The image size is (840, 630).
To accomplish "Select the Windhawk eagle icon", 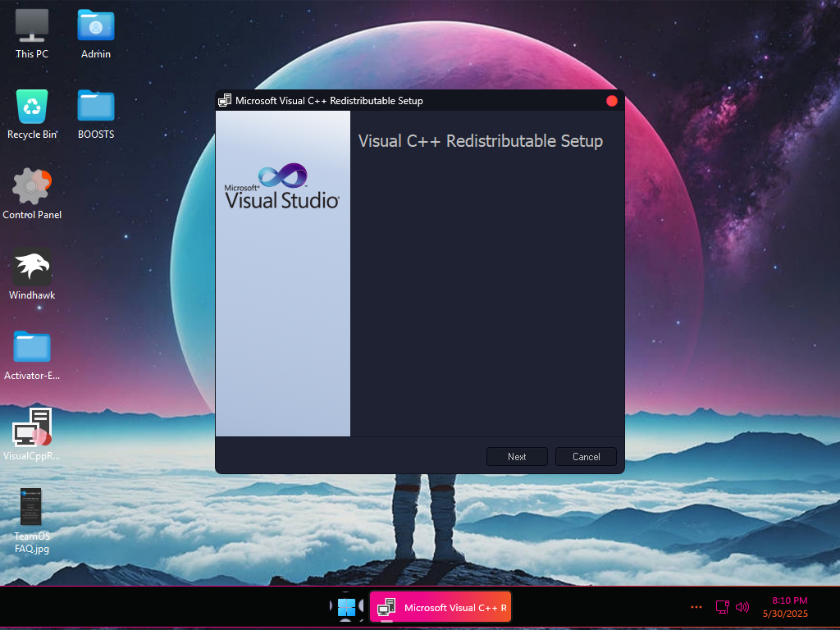I will 32,267.
